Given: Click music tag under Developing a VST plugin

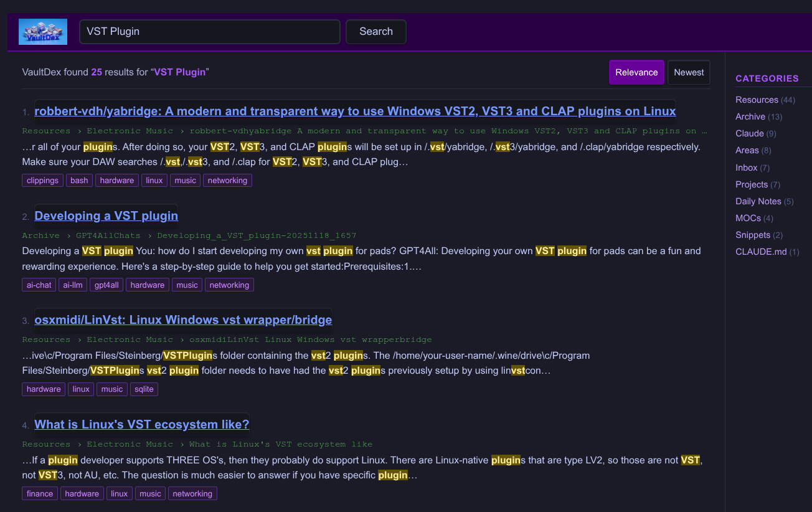Looking at the screenshot, I should coord(187,285).
